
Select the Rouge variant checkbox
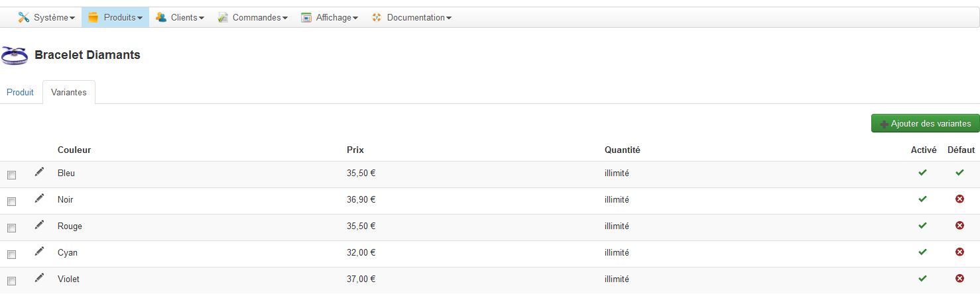click(11, 228)
